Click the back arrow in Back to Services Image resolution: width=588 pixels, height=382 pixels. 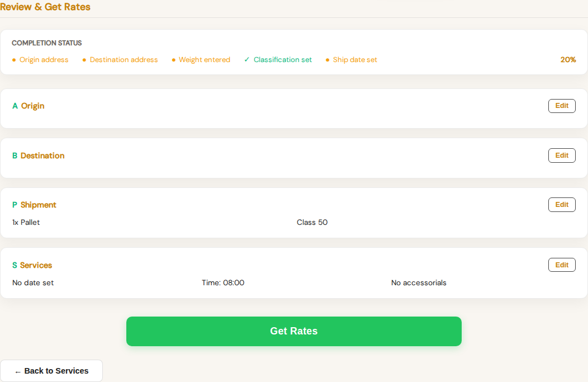click(17, 370)
